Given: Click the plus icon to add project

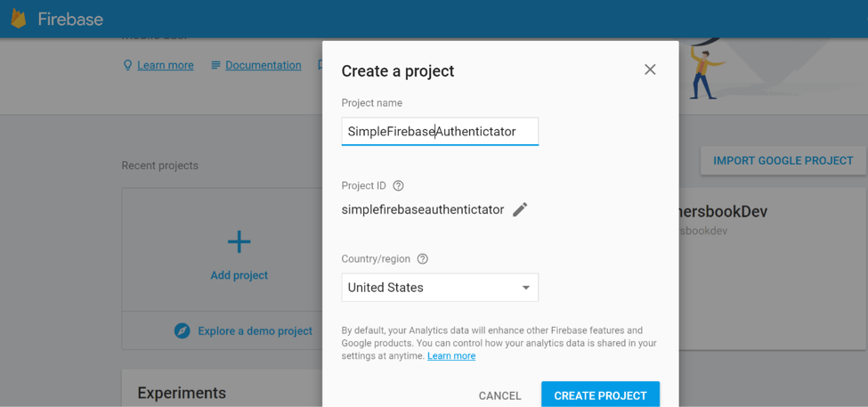Looking at the screenshot, I should 239,241.
